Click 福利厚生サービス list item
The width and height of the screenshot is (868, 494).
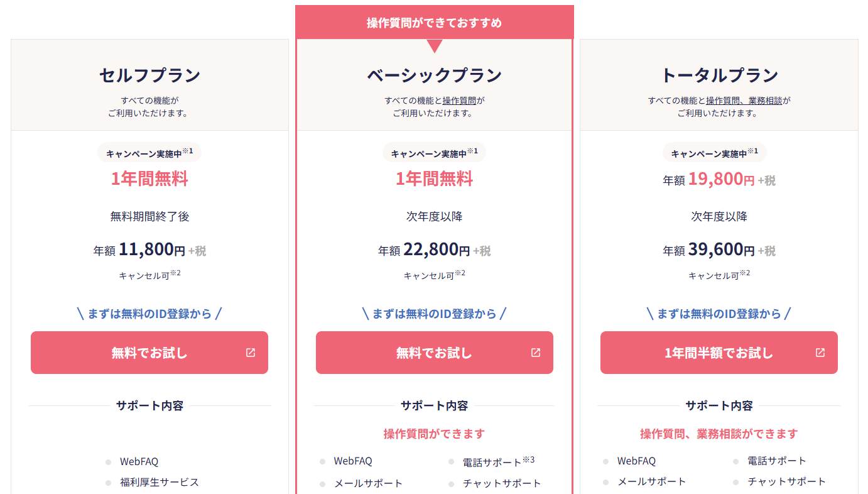click(159, 482)
